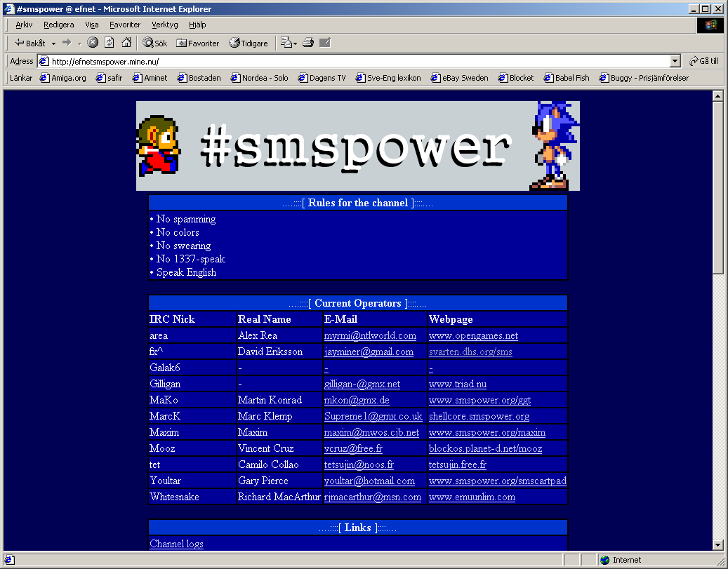Viewport: 728px width, 569px height.
Task: Click the jayminer@gmail.com email link
Action: pos(369,352)
